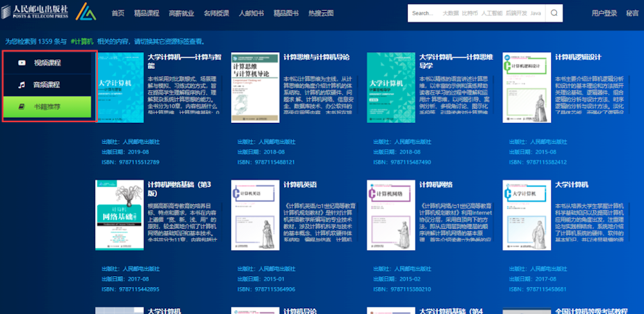
Task: Click the 用户登录 link
Action: click(x=604, y=13)
